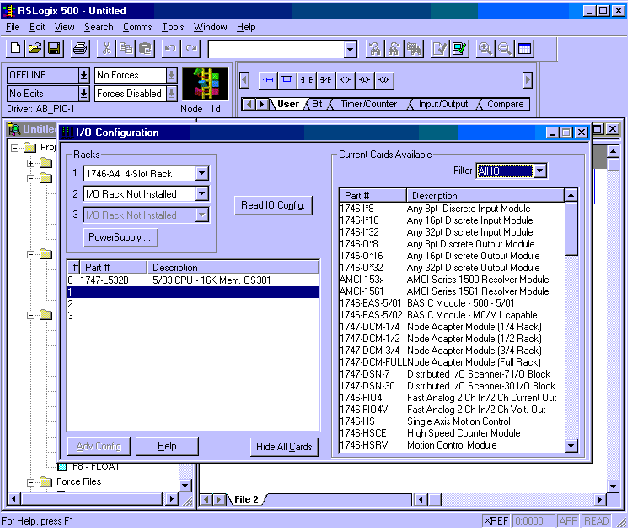Select slot 1 row in rack list
This screenshot has height=528, width=630.
pyautogui.click(x=193, y=292)
